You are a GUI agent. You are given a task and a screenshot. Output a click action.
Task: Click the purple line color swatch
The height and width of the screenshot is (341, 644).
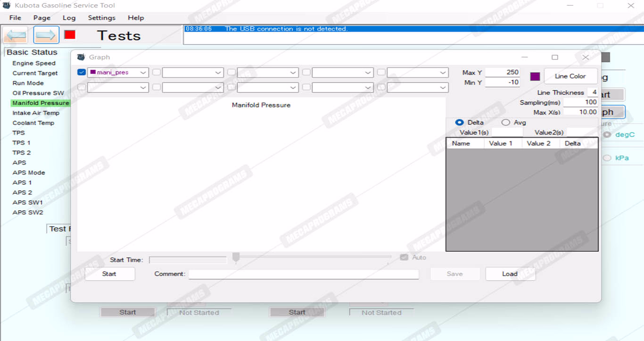coord(535,76)
